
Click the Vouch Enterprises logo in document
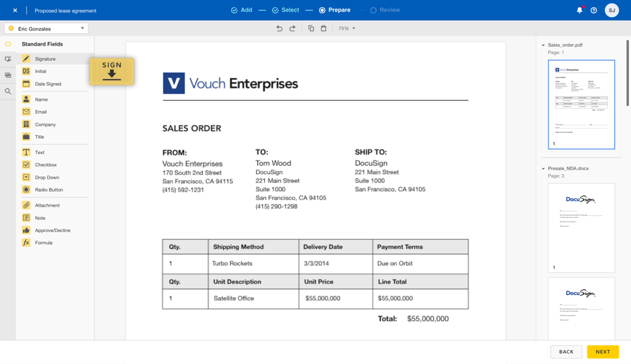pos(230,83)
